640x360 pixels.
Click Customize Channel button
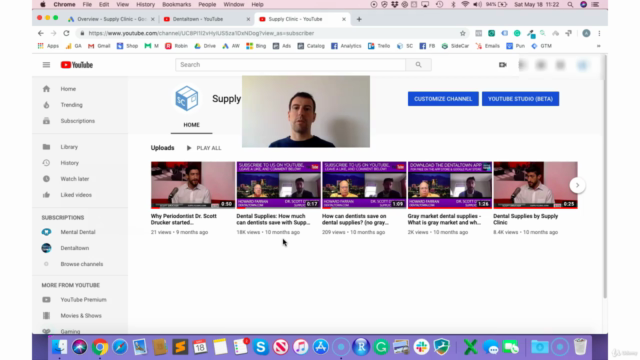coord(443,99)
